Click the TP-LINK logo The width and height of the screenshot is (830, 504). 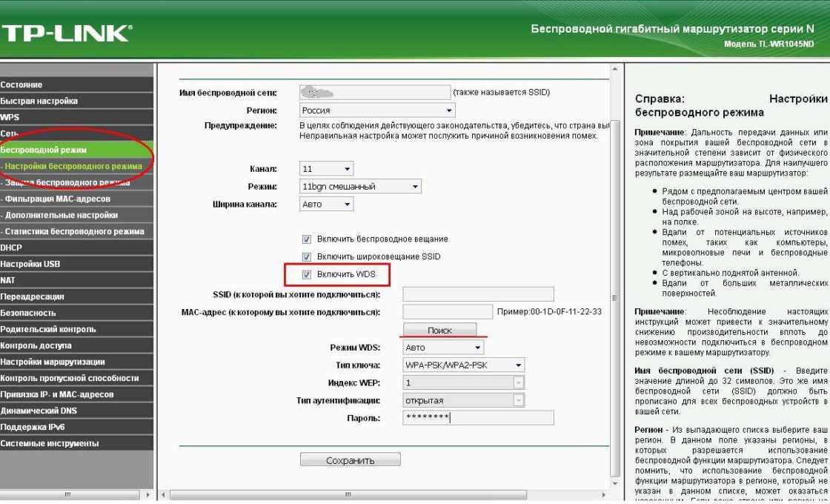[67, 33]
